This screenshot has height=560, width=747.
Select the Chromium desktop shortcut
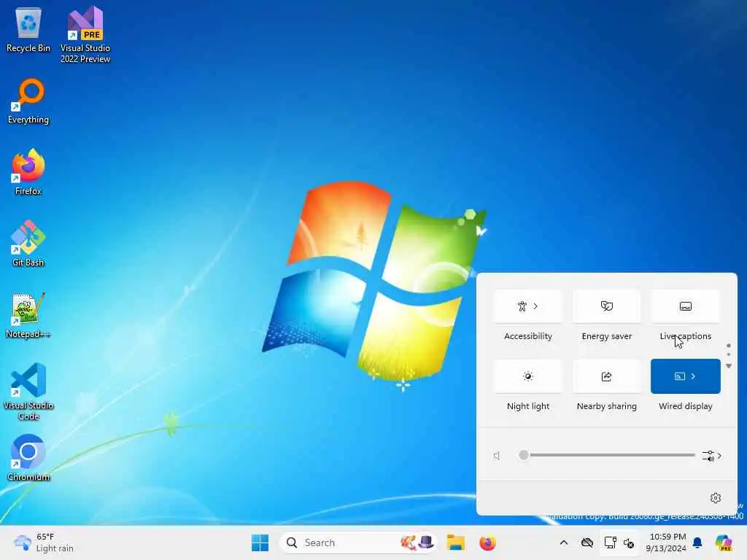(28, 458)
